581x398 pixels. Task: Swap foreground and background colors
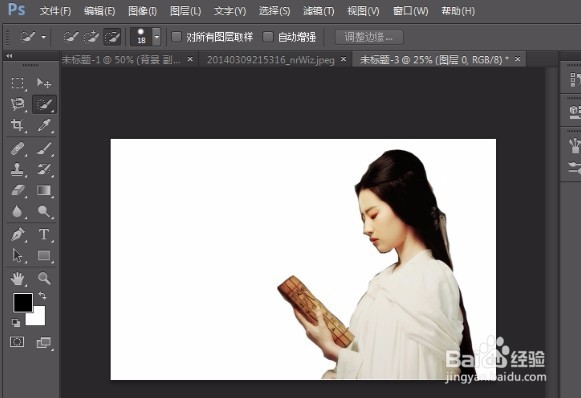tap(42, 295)
